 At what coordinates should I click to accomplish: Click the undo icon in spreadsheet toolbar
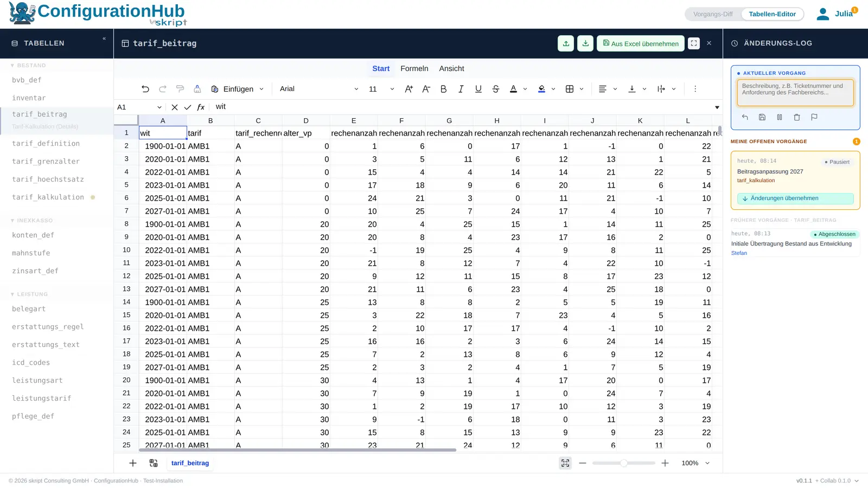145,89
